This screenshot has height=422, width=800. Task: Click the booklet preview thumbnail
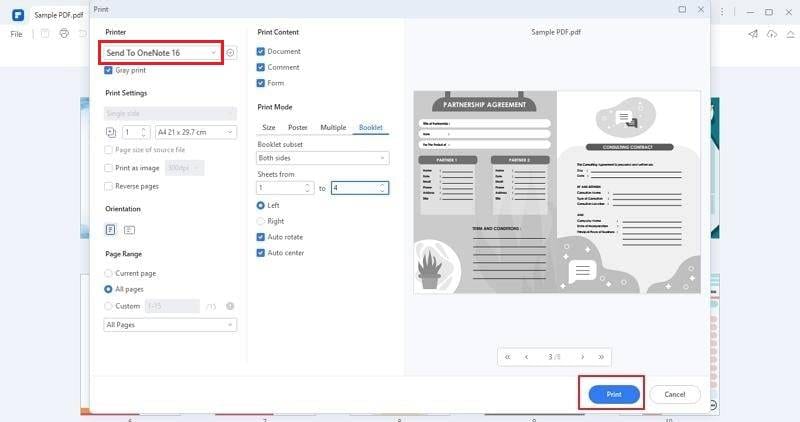pyautogui.click(x=557, y=192)
